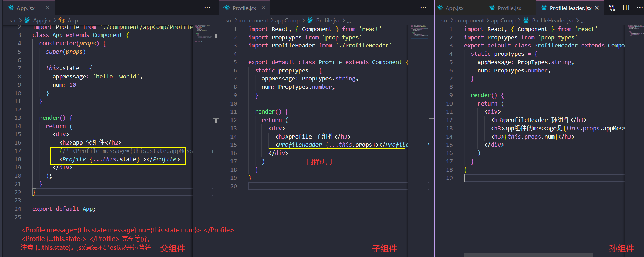Click line number 24 in App.jsx gutter
This screenshot has width=644, height=257.
pyautogui.click(x=17, y=209)
